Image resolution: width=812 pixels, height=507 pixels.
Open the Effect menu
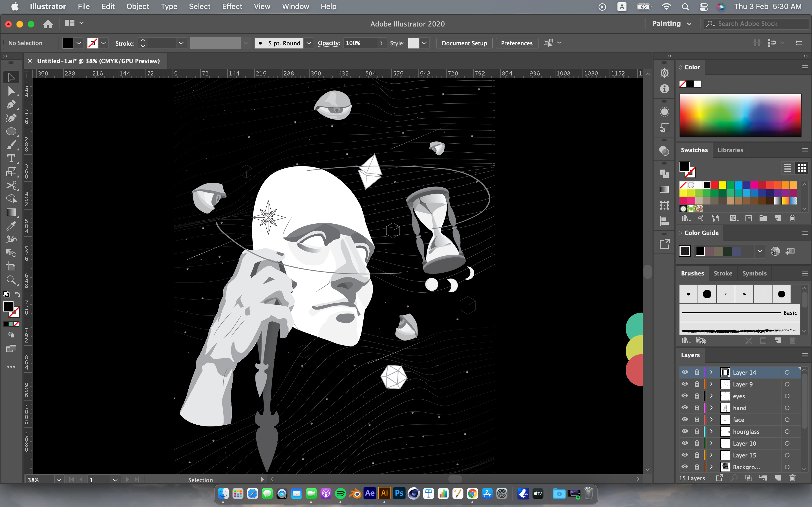click(x=232, y=6)
